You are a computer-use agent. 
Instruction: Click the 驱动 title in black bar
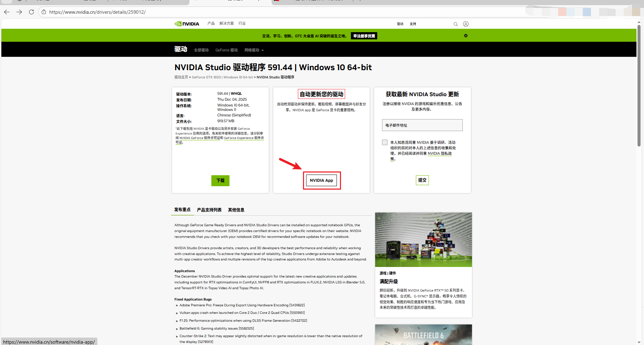tap(181, 49)
